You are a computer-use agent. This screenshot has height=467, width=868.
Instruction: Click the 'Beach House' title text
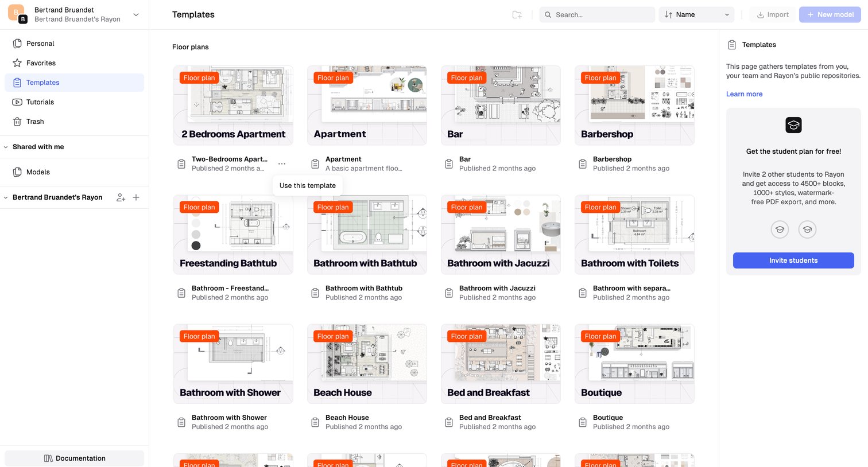(347, 418)
